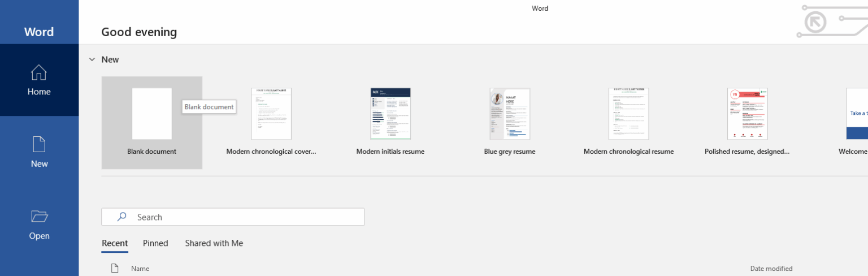Image resolution: width=868 pixels, height=276 pixels.
Task: Create a Blank document
Action: point(152,123)
